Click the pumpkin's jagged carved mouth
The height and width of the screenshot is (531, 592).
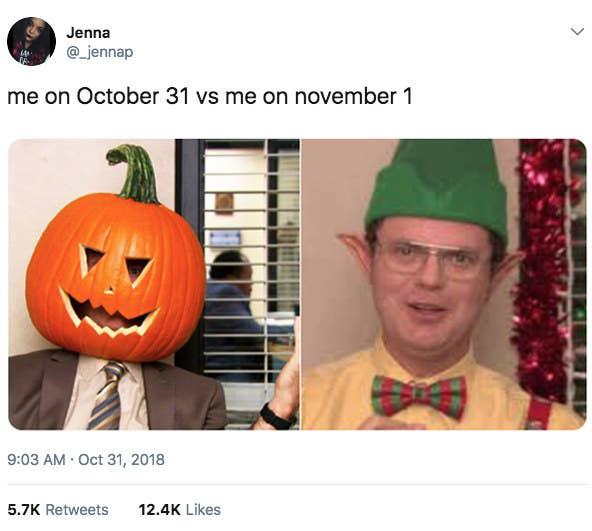109,313
